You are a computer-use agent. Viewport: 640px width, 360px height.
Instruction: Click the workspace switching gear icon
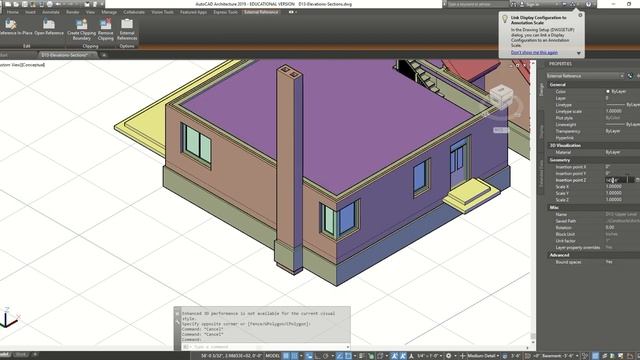pyautogui.click(x=449, y=356)
